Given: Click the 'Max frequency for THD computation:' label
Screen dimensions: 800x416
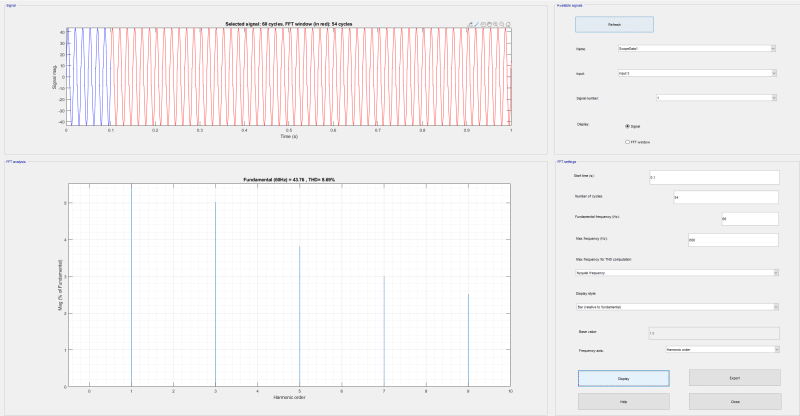Looking at the screenshot, I should point(604,259).
